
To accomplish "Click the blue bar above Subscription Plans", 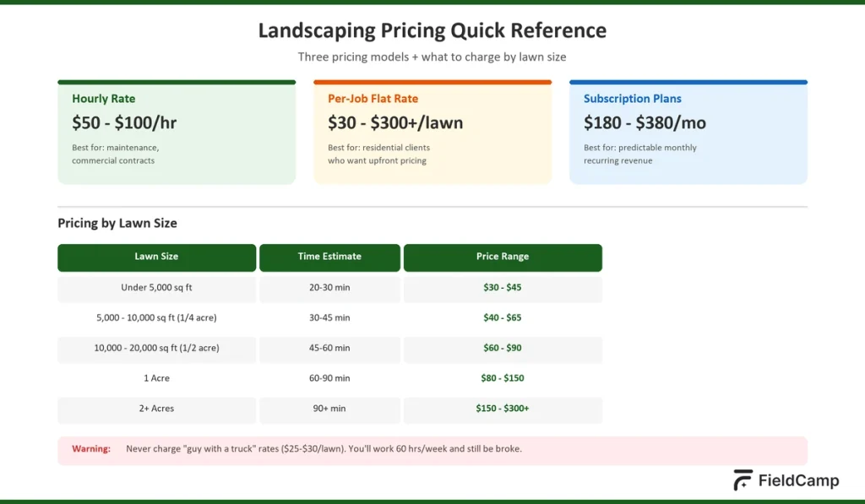I will (x=688, y=82).
